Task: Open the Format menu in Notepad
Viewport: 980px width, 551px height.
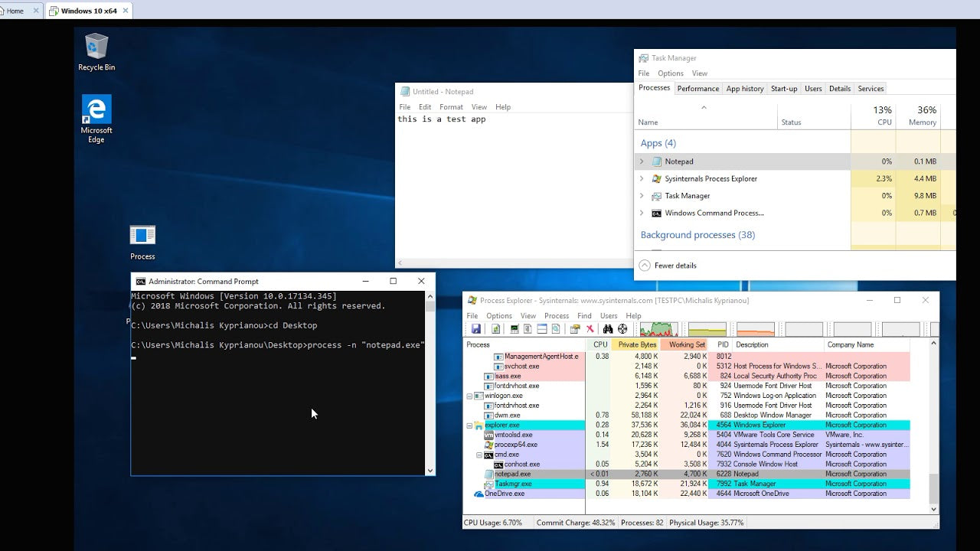Action: [451, 107]
